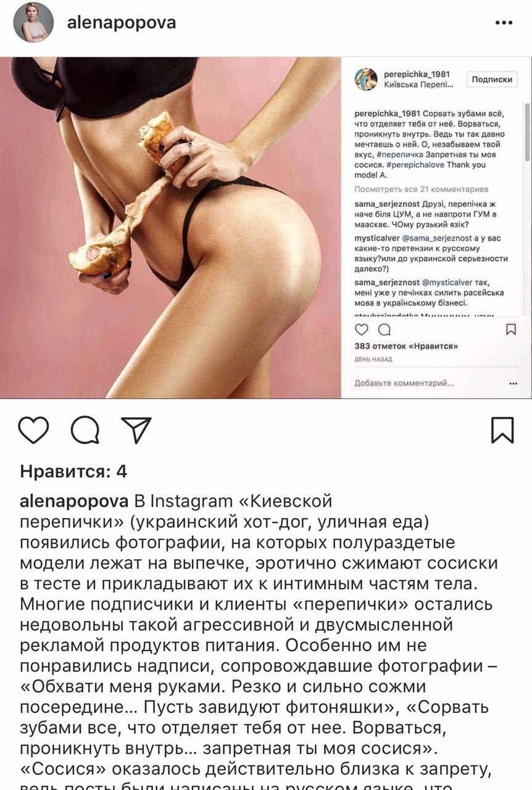The width and height of the screenshot is (532, 790).
Task: Share the post via the paper plane icon
Action: coord(136,430)
